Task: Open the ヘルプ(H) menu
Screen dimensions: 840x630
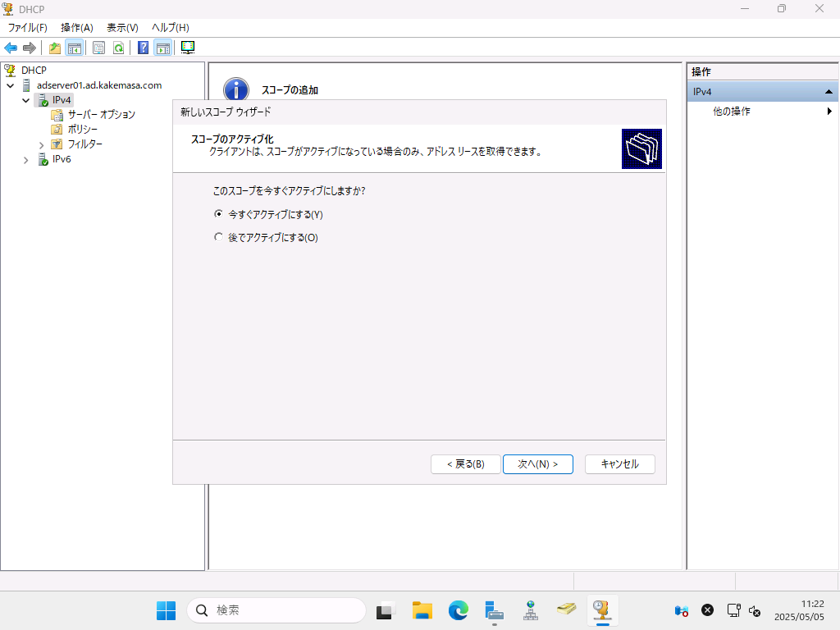Action: coord(171,28)
